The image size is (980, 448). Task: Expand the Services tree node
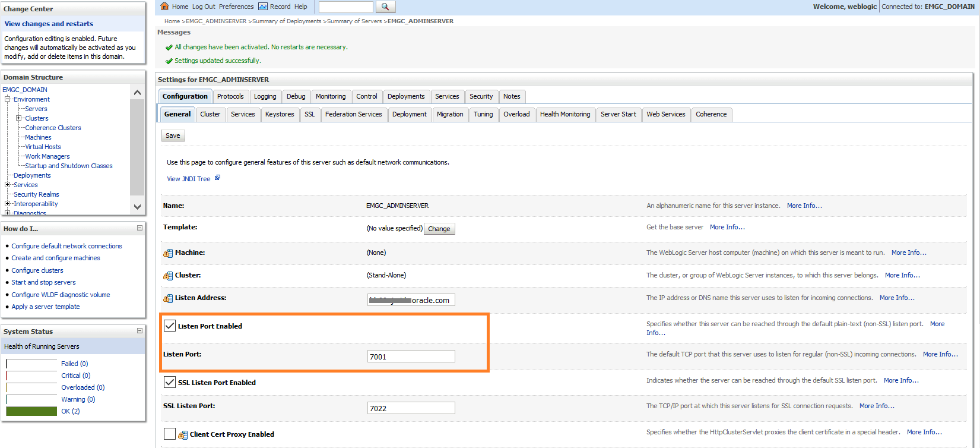[x=8, y=185]
